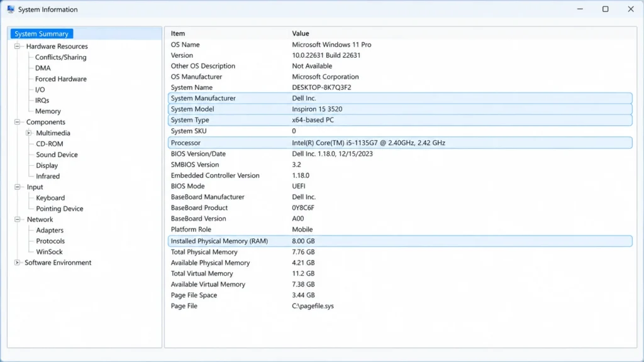Image resolution: width=644 pixels, height=362 pixels.
Task: Select the System SKU row
Action: pos(400,131)
